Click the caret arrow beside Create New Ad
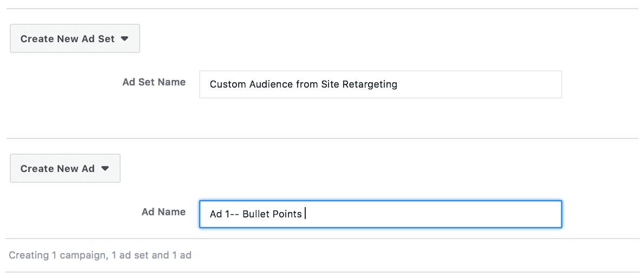The height and width of the screenshot is (278, 644). (105, 168)
